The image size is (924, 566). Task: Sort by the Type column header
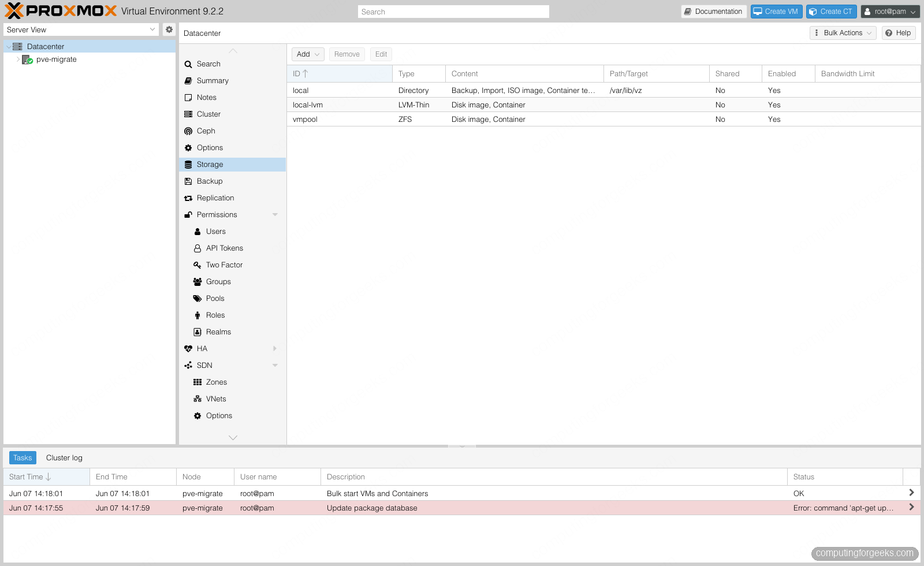pyautogui.click(x=419, y=74)
